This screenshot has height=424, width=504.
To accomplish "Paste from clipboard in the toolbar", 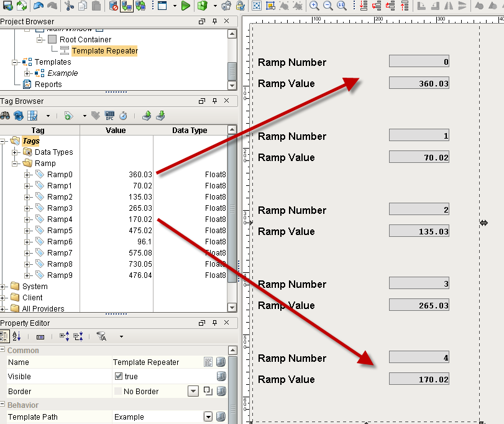I will 96,6.
